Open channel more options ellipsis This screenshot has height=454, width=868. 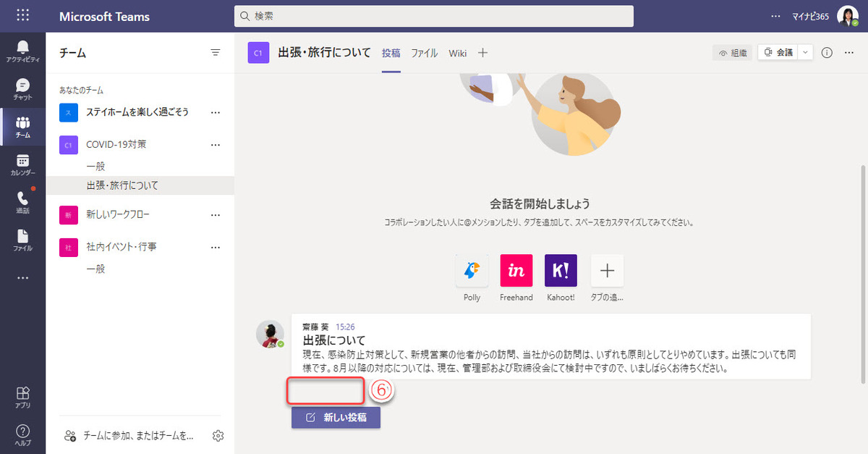[x=850, y=53]
